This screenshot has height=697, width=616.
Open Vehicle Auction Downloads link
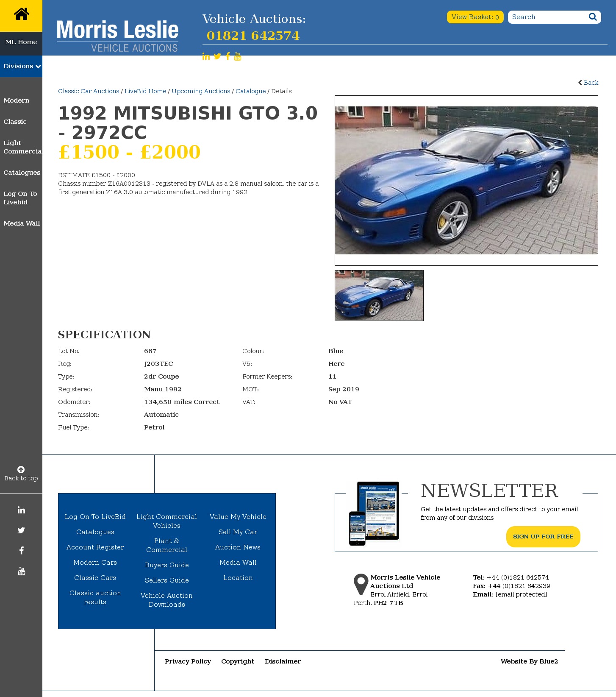point(167,600)
